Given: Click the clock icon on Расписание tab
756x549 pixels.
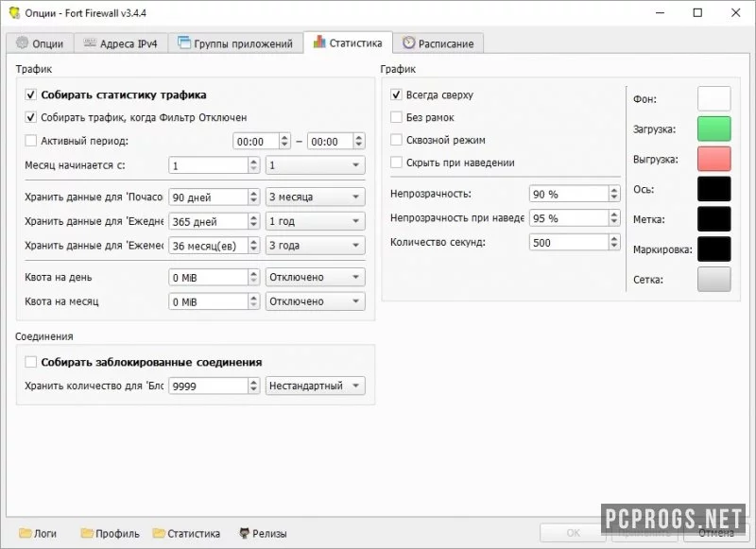Looking at the screenshot, I should 408,43.
